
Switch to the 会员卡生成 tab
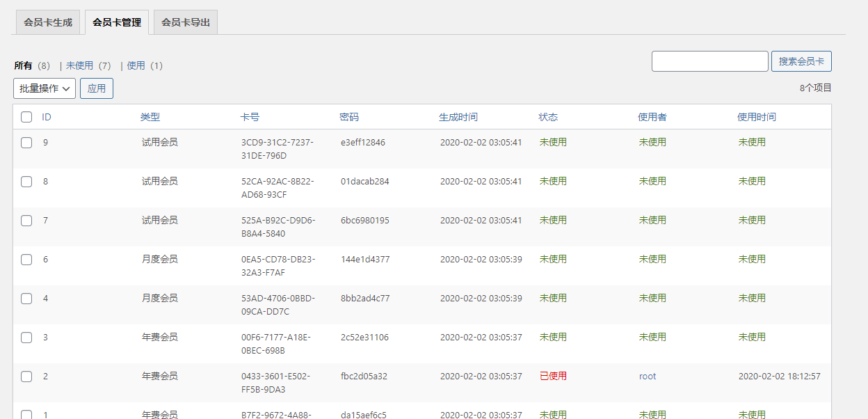47,22
